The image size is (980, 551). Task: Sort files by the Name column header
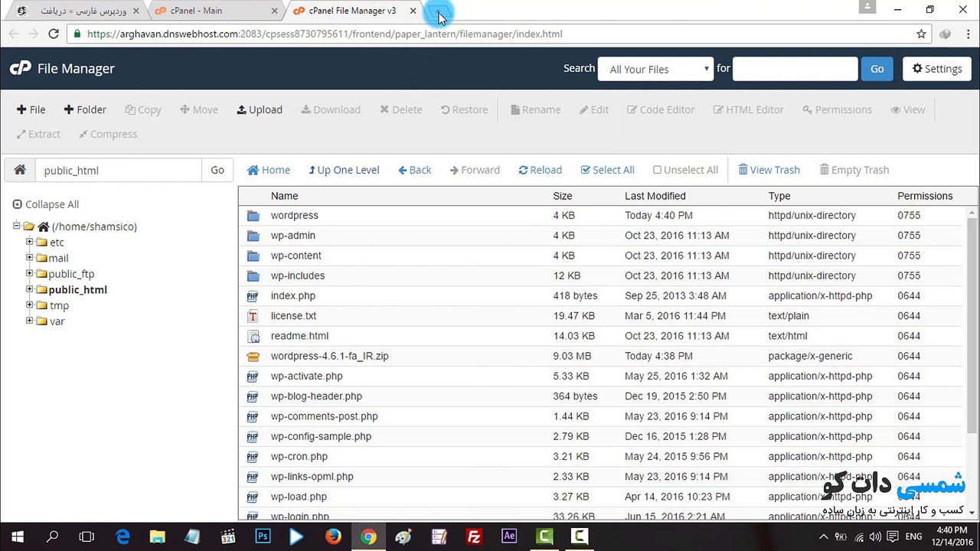[x=284, y=196]
